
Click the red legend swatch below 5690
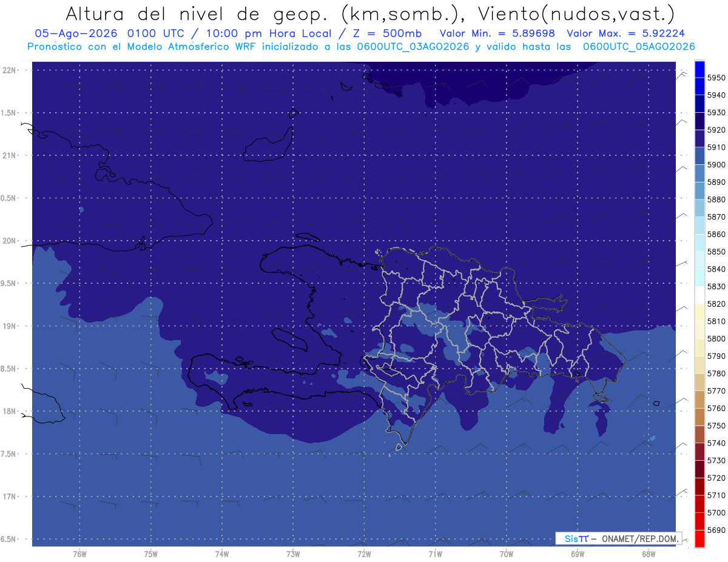coord(699,539)
